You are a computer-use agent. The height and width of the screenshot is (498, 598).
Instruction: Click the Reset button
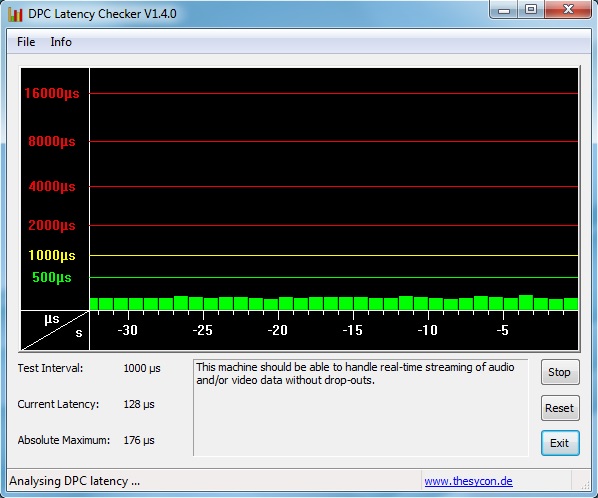tap(560, 408)
